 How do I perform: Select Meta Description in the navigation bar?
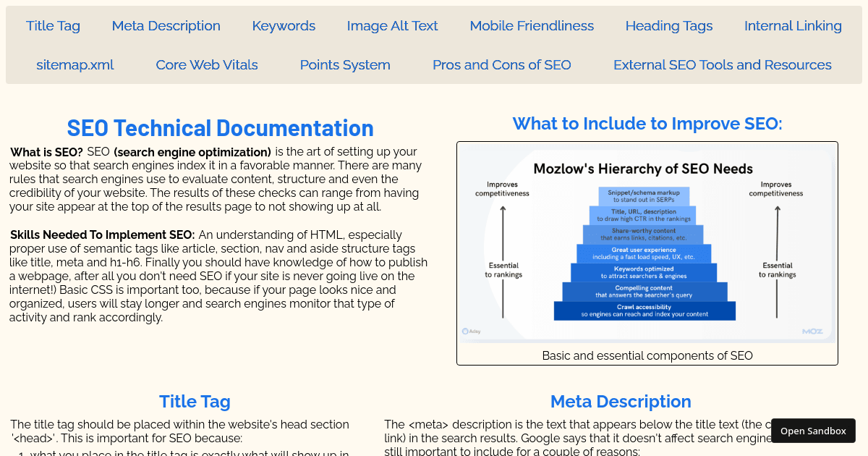[166, 25]
